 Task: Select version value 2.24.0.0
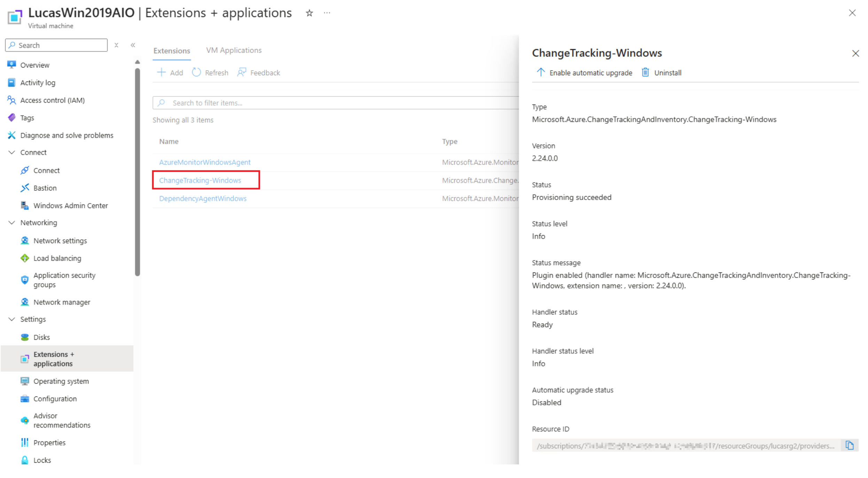(x=545, y=158)
